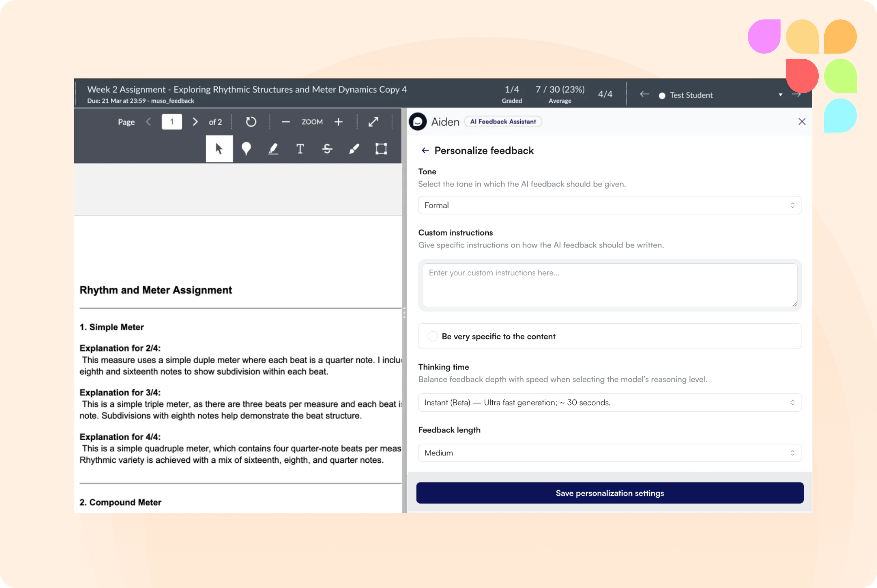The height and width of the screenshot is (588, 877).
Task: Select the free text annotation tool
Action: (300, 149)
